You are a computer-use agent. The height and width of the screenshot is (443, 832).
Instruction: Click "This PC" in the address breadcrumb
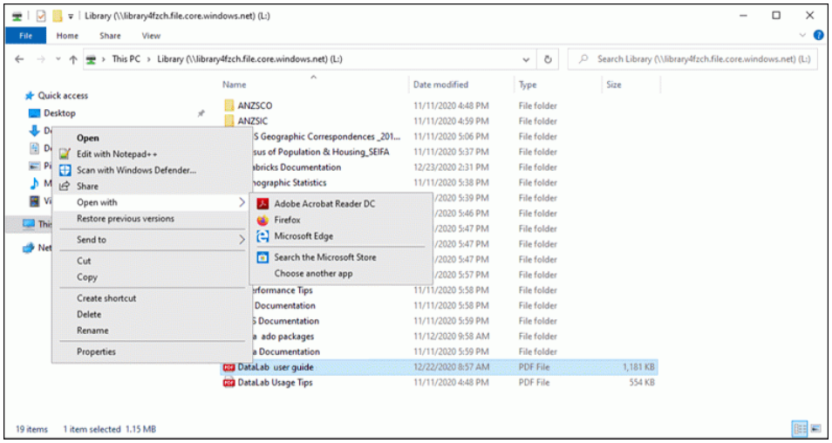click(x=126, y=59)
